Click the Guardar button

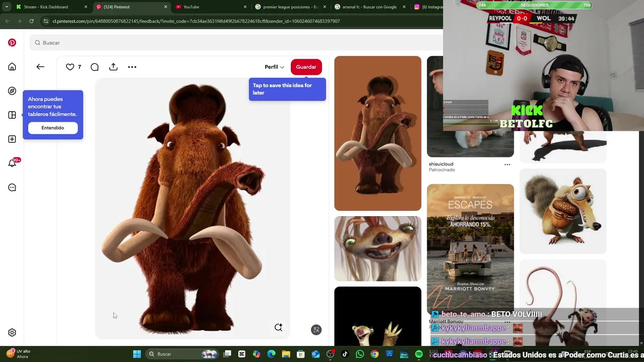click(306, 67)
